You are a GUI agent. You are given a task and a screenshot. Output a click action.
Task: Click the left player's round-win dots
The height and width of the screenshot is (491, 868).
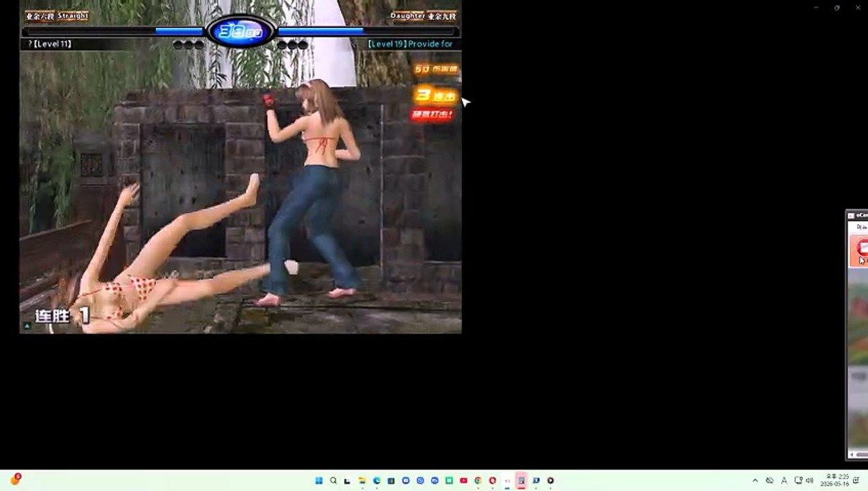pyautogui.click(x=188, y=45)
